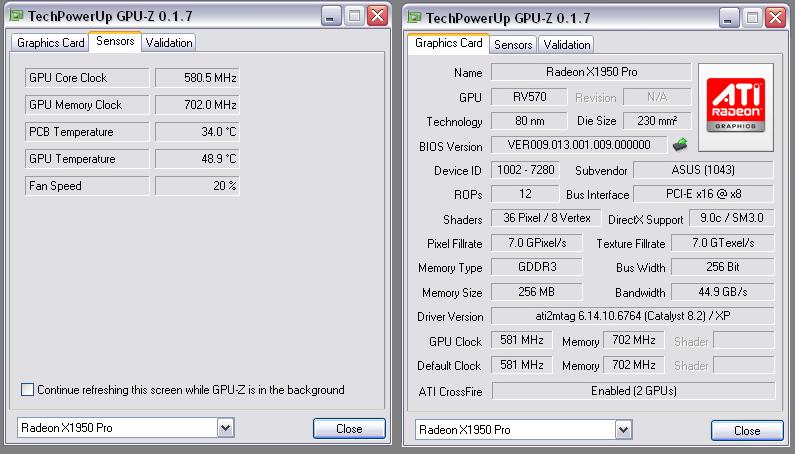Click Subvendor value ASUS (1043)
The width and height of the screenshot is (795, 454).
tap(704, 170)
